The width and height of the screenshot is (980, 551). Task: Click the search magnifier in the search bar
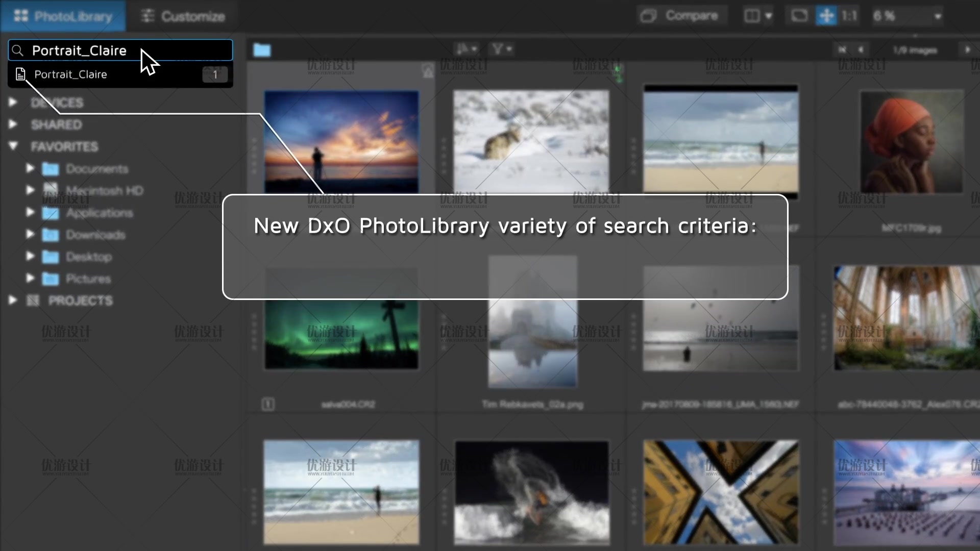(18, 50)
